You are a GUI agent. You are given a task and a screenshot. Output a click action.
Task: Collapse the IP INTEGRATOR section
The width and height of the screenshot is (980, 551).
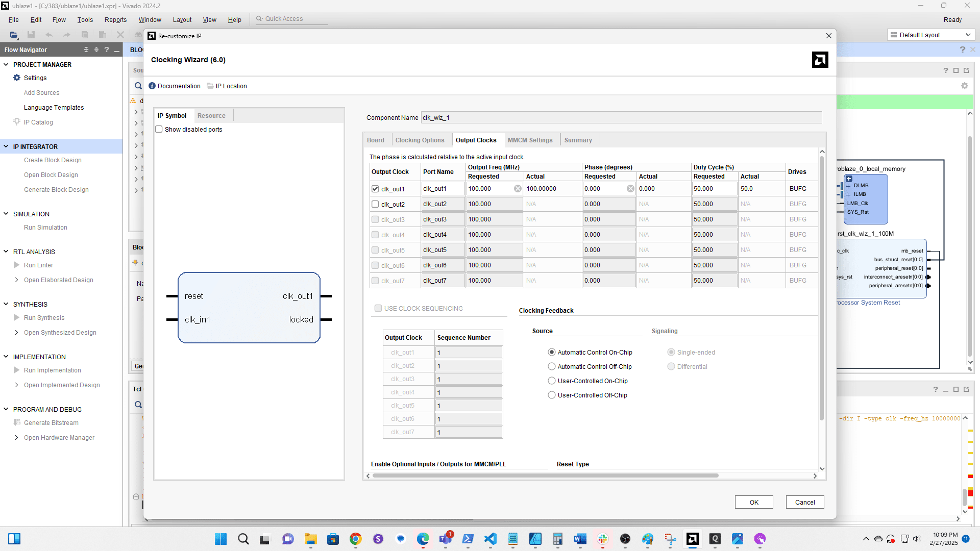[x=6, y=146]
